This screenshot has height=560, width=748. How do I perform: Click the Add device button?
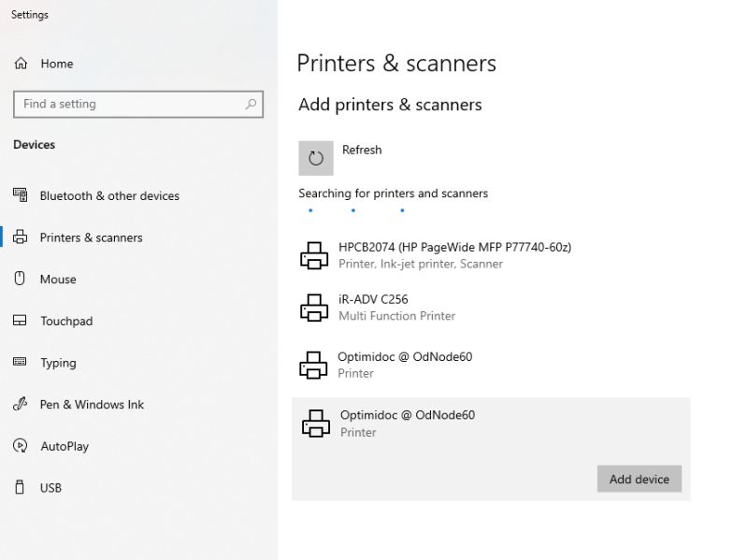(640, 479)
